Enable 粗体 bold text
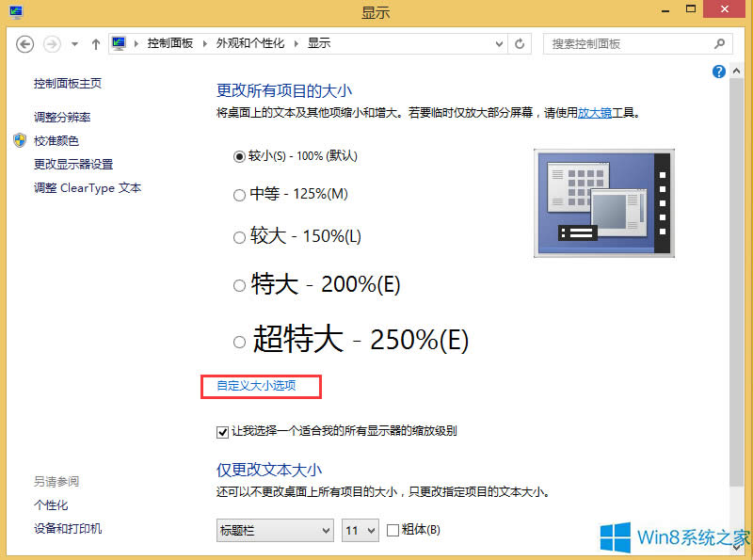Screen dimensions: 753x560 (x=393, y=530)
